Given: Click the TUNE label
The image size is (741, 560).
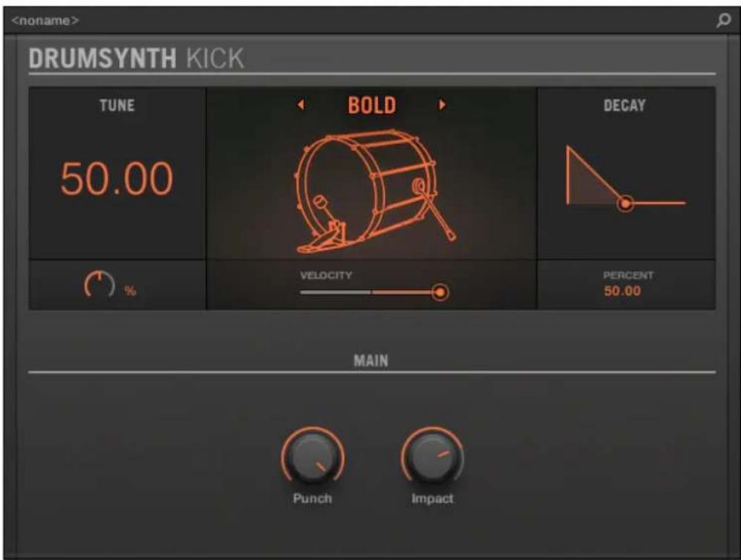Looking at the screenshot, I should click(117, 105).
